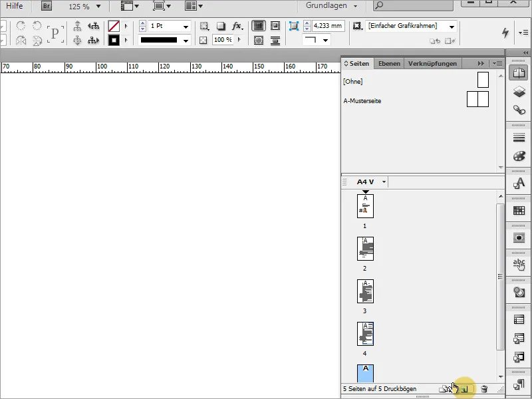Expand hidden panel tabs with double arrow

tap(481, 63)
